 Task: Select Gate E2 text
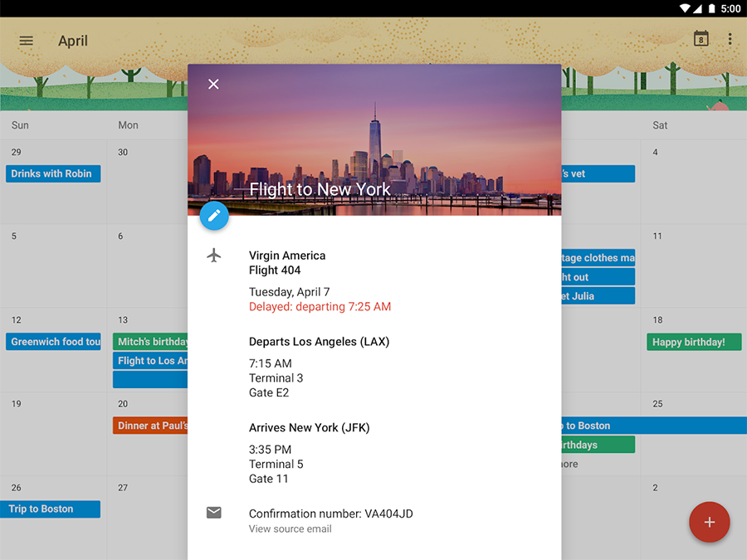(269, 393)
